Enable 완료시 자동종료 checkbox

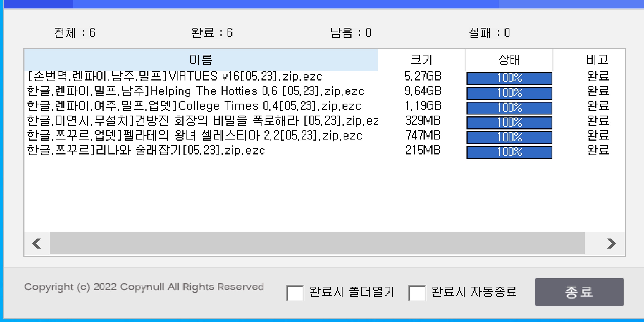(417, 293)
